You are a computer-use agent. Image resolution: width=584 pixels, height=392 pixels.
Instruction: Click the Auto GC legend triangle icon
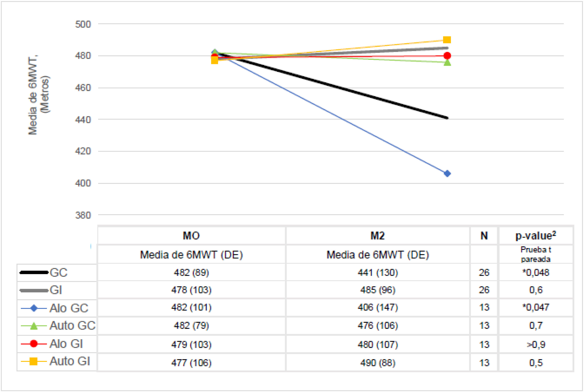click(34, 326)
